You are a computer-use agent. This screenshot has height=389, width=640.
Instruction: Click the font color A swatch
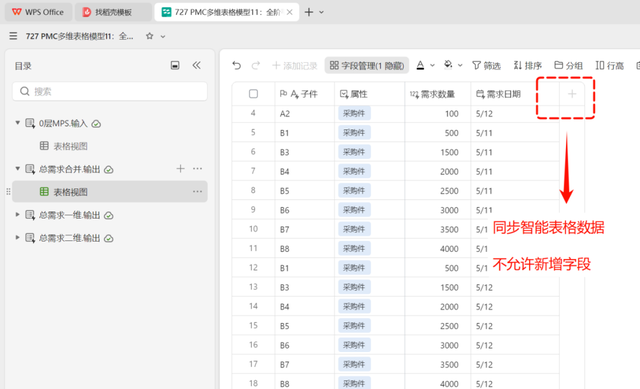420,65
